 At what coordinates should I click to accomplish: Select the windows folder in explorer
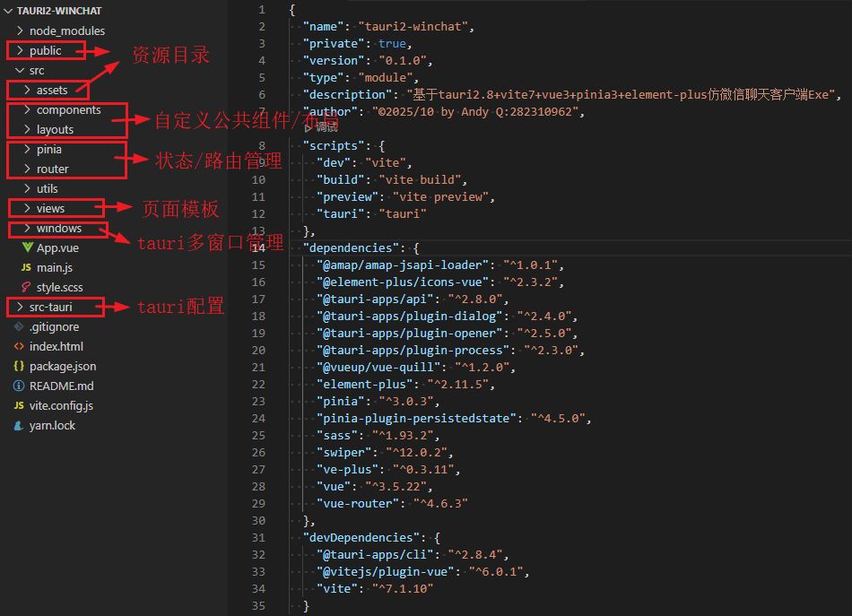(x=58, y=229)
